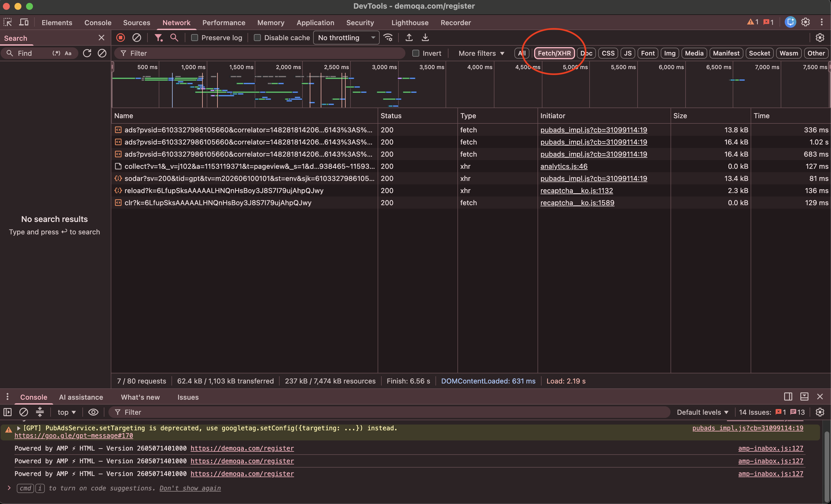Toggle the Img type filter

[x=669, y=53]
